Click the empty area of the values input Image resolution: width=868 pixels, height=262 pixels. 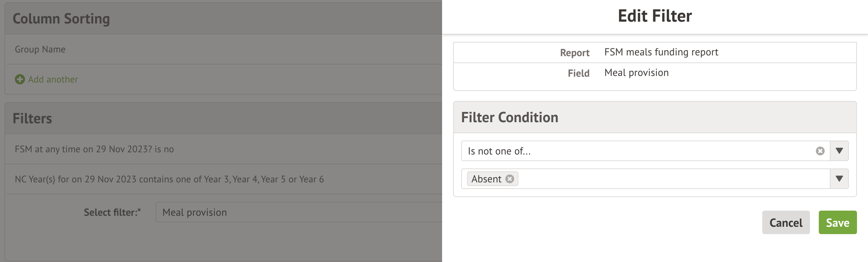tap(672, 179)
